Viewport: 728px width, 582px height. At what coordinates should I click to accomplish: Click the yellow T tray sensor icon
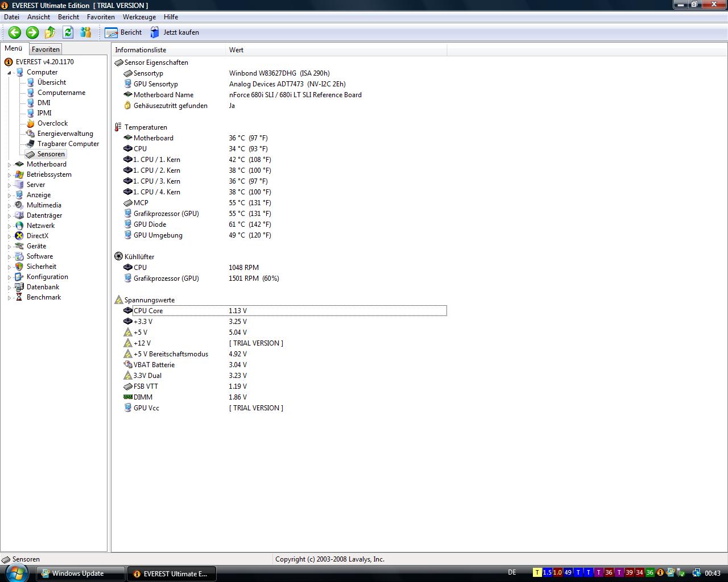coord(537,573)
